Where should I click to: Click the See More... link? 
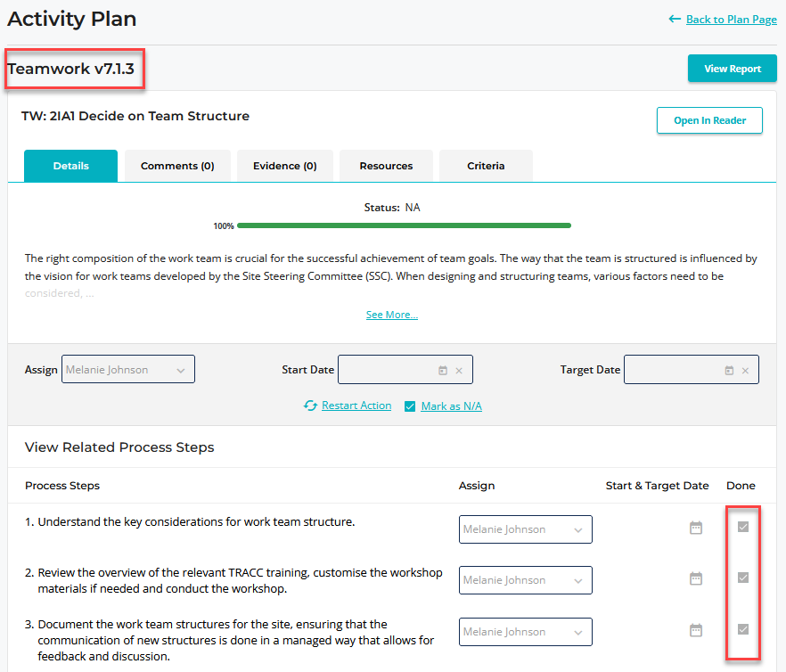point(392,315)
